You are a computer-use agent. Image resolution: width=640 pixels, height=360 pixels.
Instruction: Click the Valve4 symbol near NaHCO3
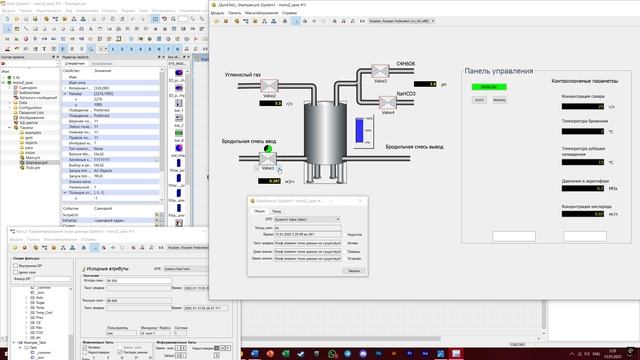[387, 102]
